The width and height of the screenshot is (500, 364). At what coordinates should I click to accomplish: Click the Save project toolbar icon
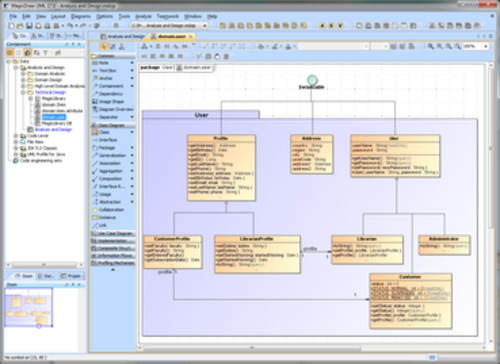coord(29,26)
